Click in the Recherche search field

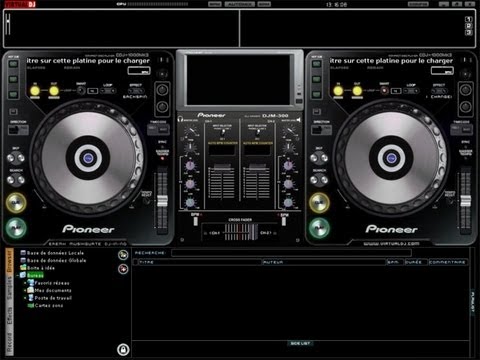[x=291, y=253]
